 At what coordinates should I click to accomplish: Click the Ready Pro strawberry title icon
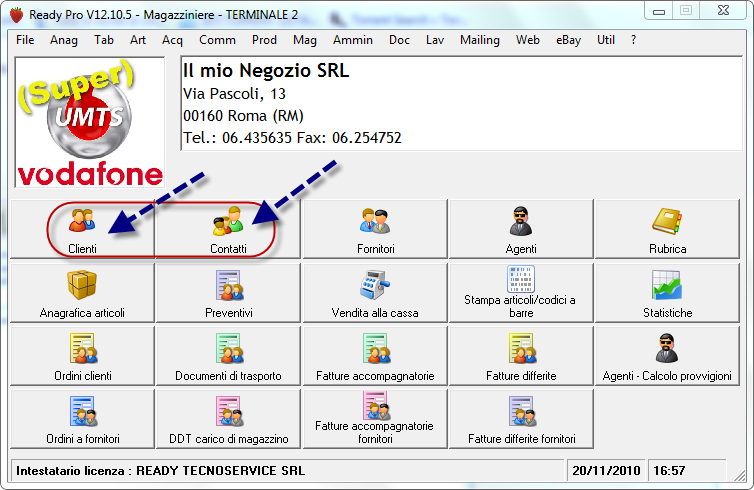(17, 15)
